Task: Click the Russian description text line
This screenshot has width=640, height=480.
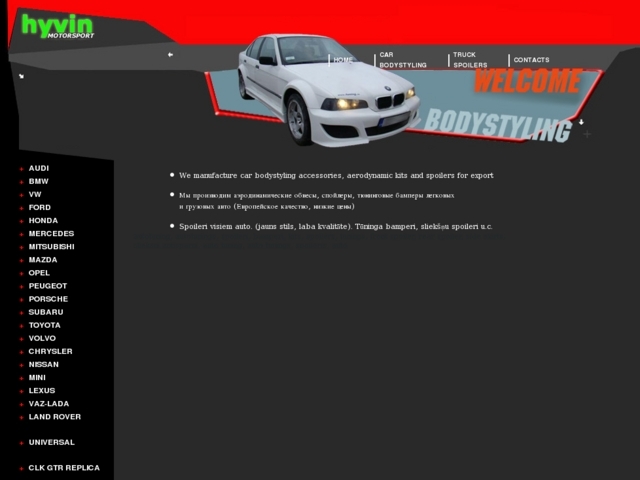Action: click(317, 201)
